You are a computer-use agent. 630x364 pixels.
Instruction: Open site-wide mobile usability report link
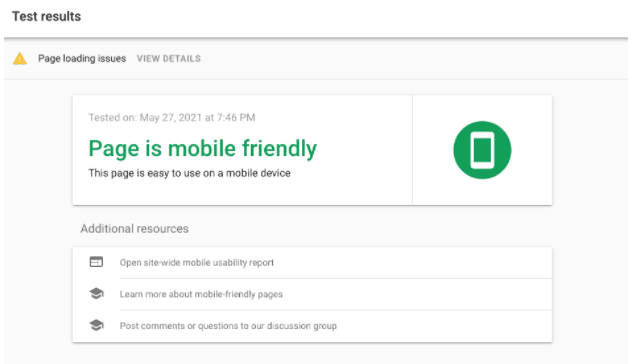tap(196, 262)
